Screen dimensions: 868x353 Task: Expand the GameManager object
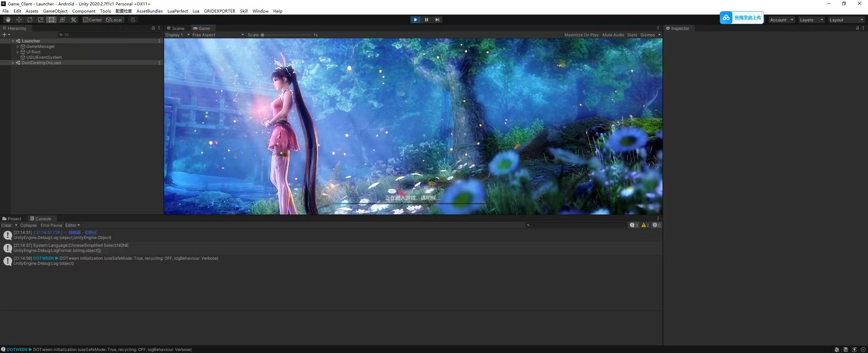pyautogui.click(x=18, y=47)
